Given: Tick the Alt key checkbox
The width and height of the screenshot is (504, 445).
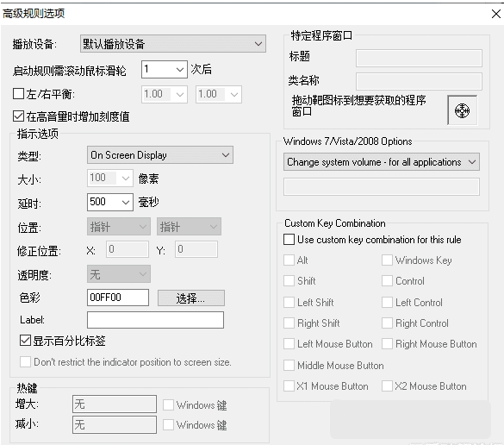Looking at the screenshot, I should pos(289,260).
